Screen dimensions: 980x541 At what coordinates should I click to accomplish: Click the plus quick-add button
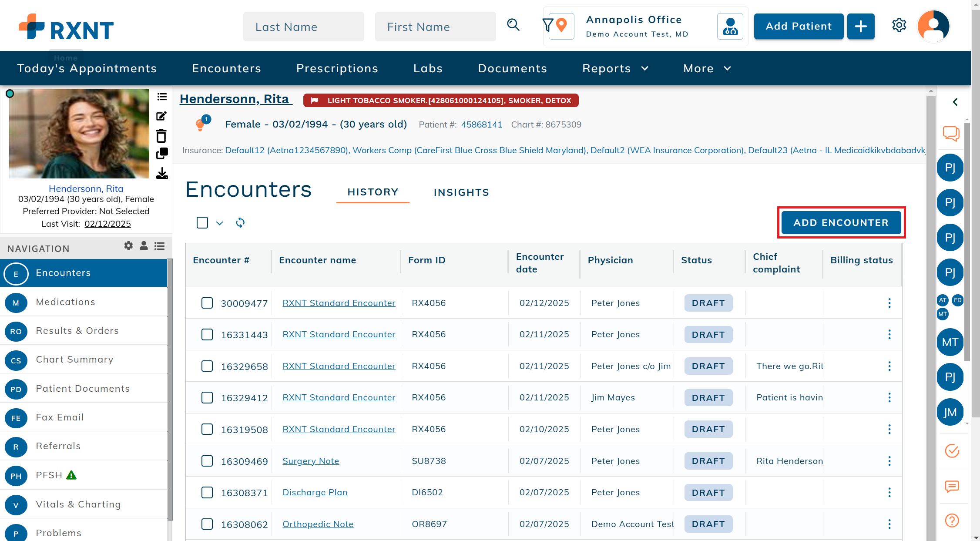tap(860, 27)
